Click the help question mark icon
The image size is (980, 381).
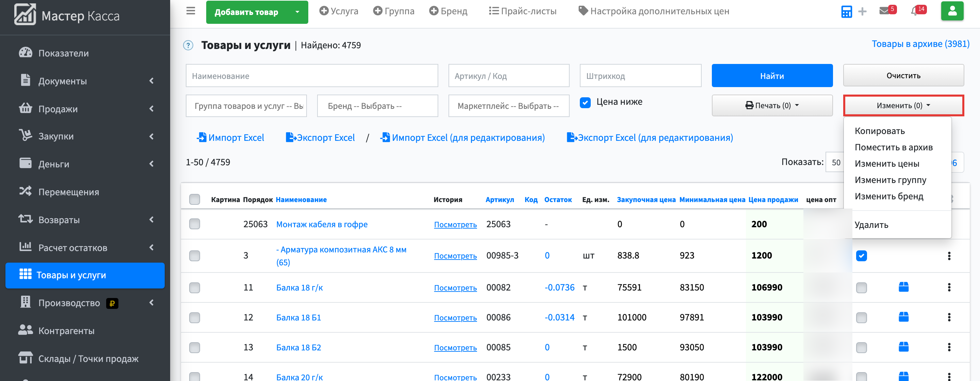188,45
